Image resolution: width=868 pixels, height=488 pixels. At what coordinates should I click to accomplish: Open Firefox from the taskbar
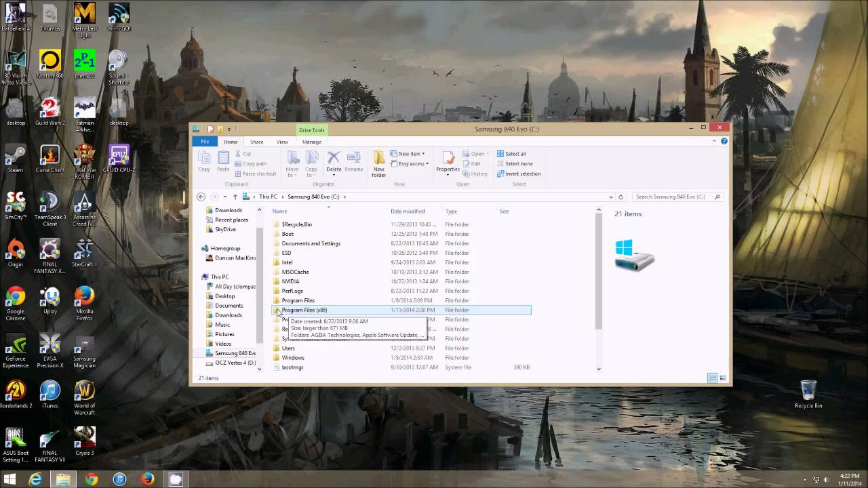click(x=147, y=479)
